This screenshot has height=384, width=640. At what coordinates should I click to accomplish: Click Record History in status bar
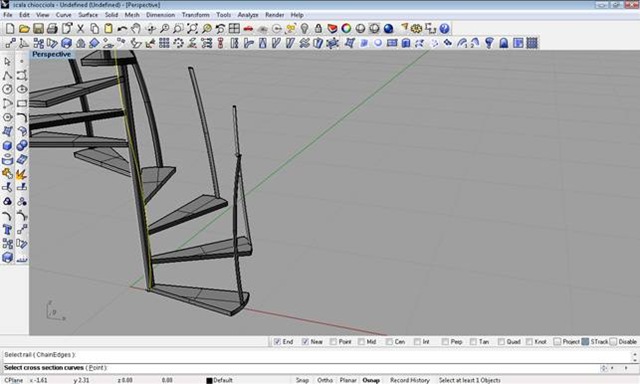pos(410,380)
